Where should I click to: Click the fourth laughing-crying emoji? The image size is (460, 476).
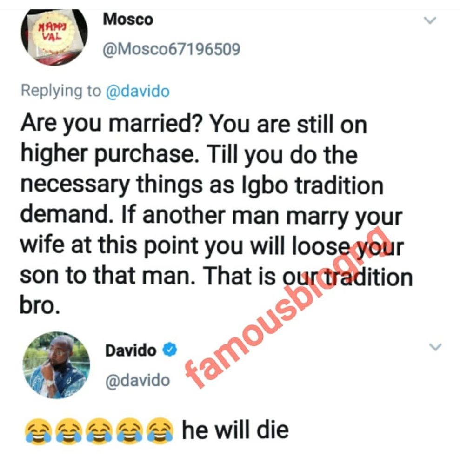[130, 431]
